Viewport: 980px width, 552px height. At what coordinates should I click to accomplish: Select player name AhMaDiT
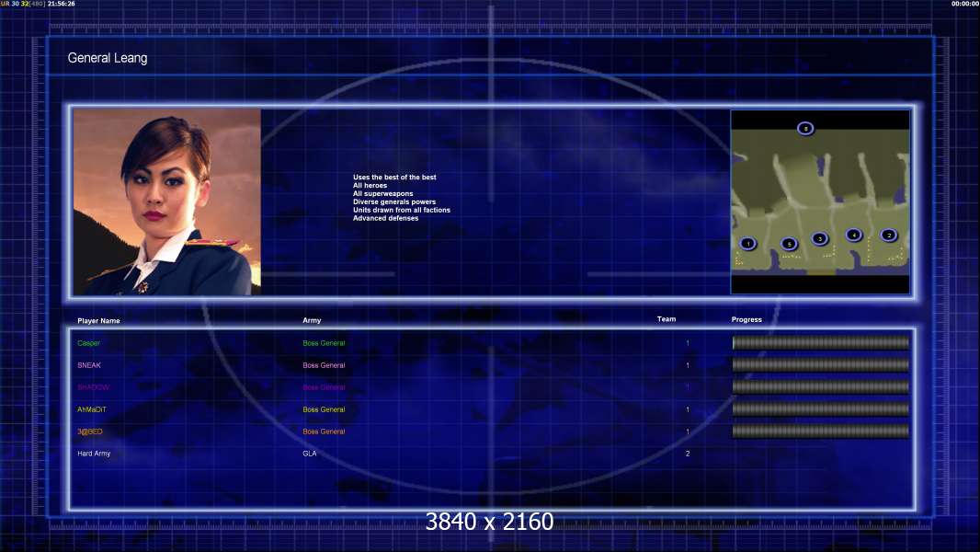pos(92,409)
